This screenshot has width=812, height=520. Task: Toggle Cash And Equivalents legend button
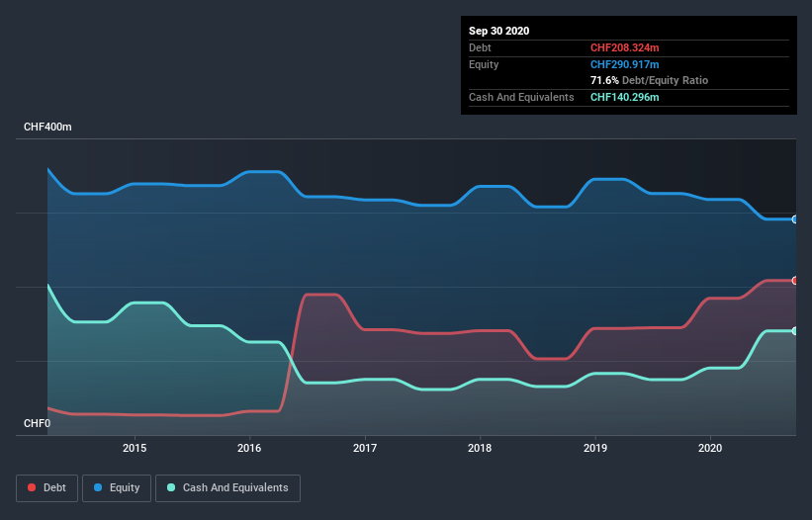[227, 488]
